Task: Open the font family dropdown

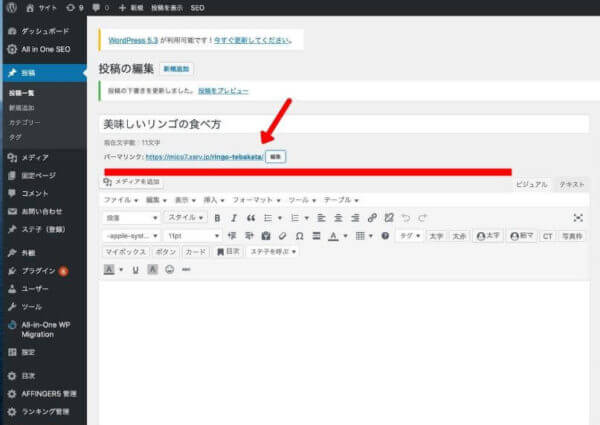Action: coord(131,236)
